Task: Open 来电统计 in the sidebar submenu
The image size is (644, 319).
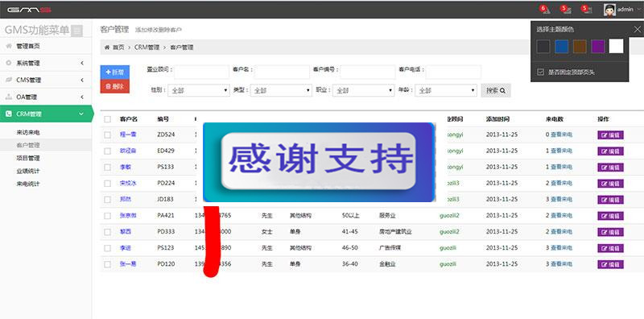Action: click(28, 184)
